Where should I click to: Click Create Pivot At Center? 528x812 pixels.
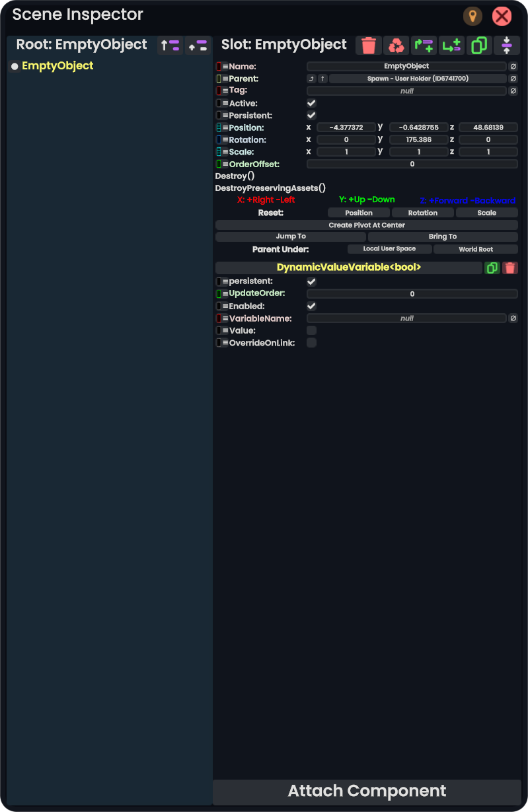point(367,225)
